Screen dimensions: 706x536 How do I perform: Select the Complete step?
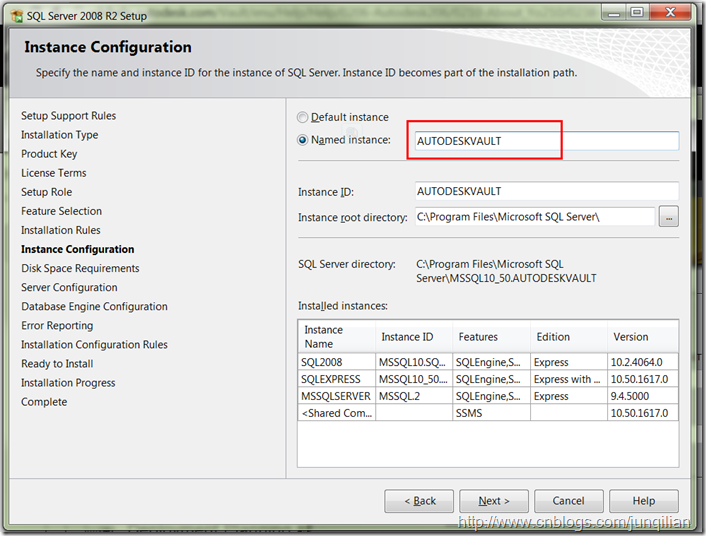pos(44,402)
